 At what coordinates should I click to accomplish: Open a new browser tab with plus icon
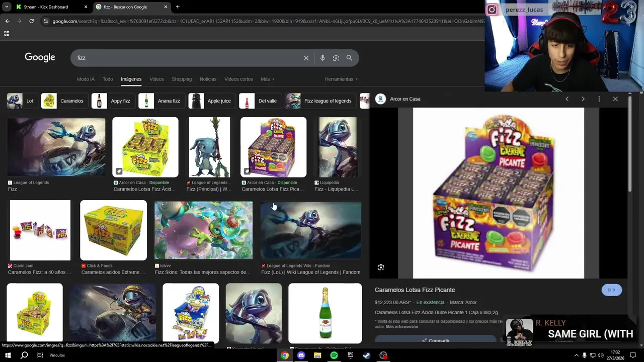tap(178, 7)
